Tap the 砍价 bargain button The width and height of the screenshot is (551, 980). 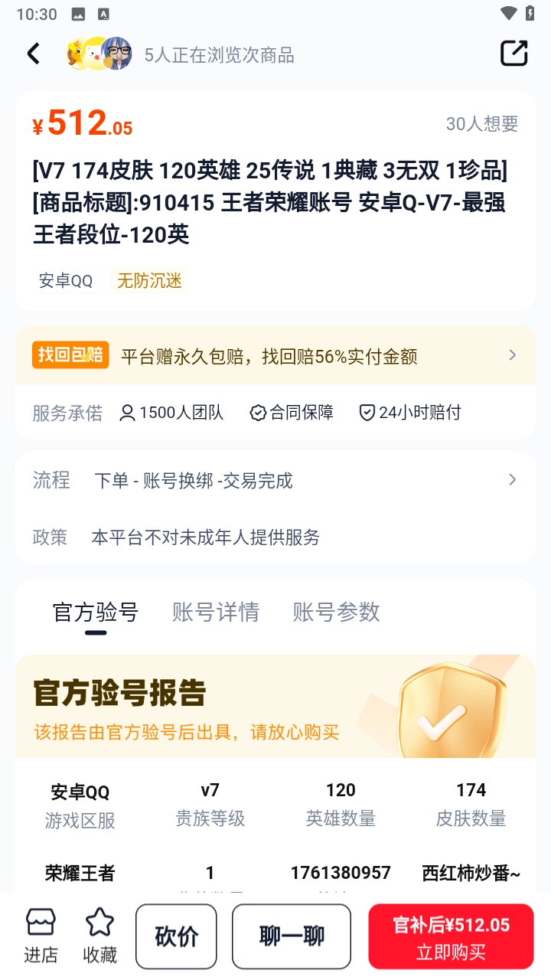click(176, 936)
